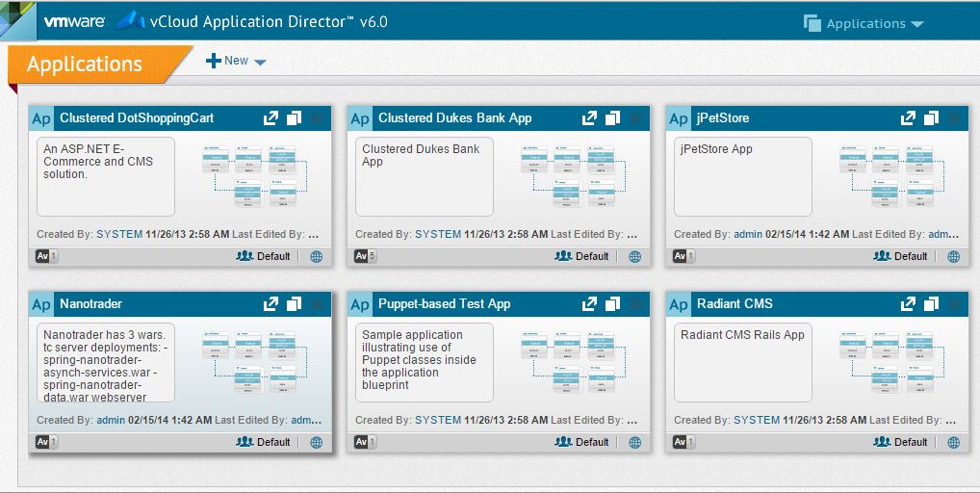Click the Ap icon on Puppet-based Test App card

(x=360, y=304)
